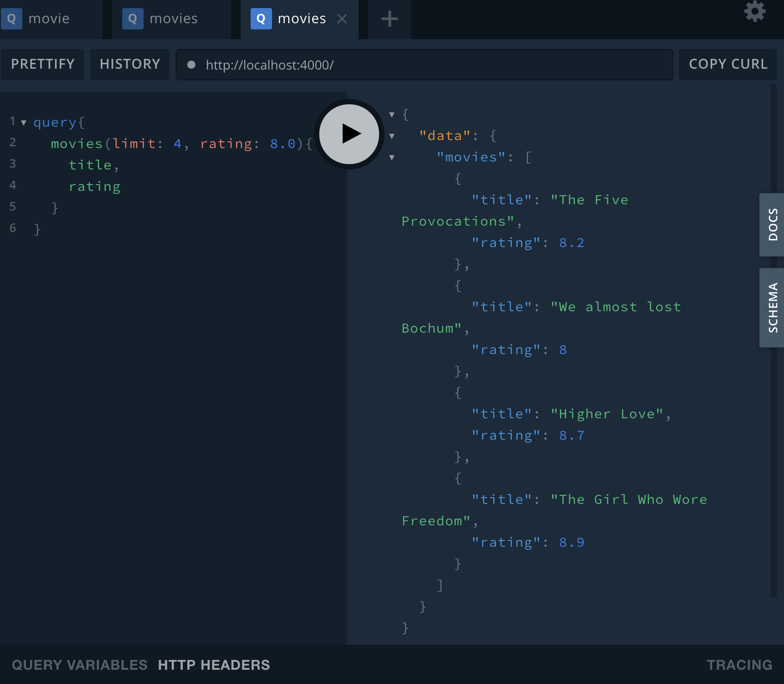Add a new tab with plus icon
784x684 pixels.
[389, 19]
